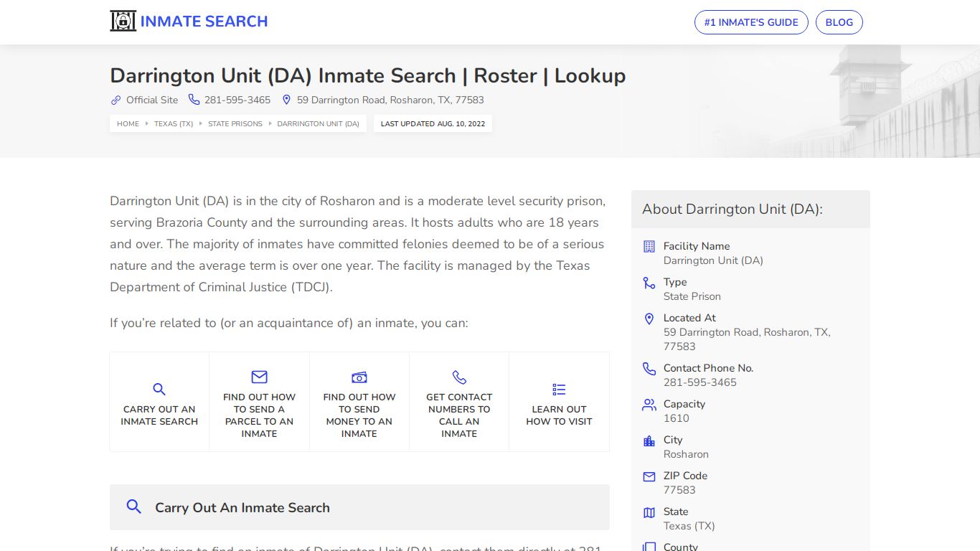Click the Type route icon in sidebar
The width and height of the screenshot is (980, 551).
(649, 283)
